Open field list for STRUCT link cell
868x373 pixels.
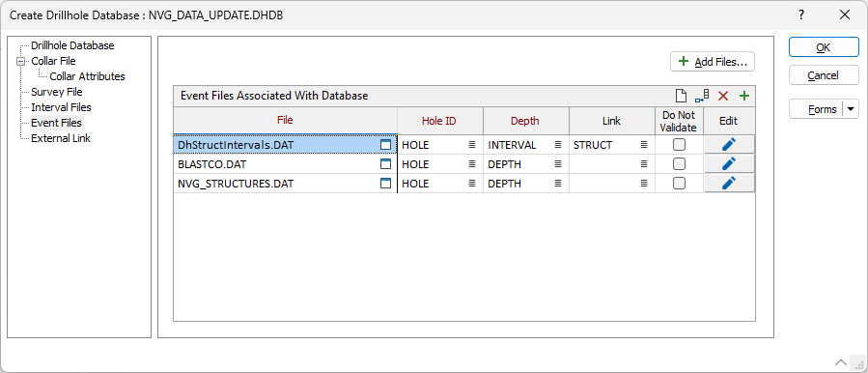644,145
